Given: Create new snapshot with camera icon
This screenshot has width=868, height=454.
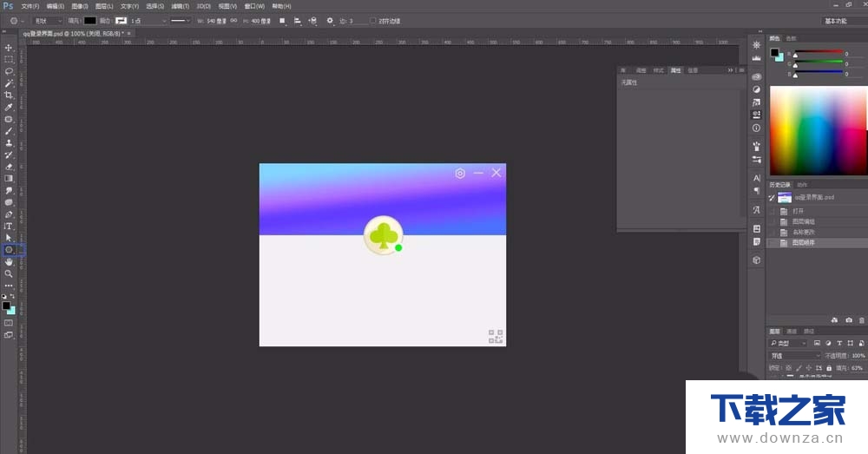Looking at the screenshot, I should click(849, 320).
